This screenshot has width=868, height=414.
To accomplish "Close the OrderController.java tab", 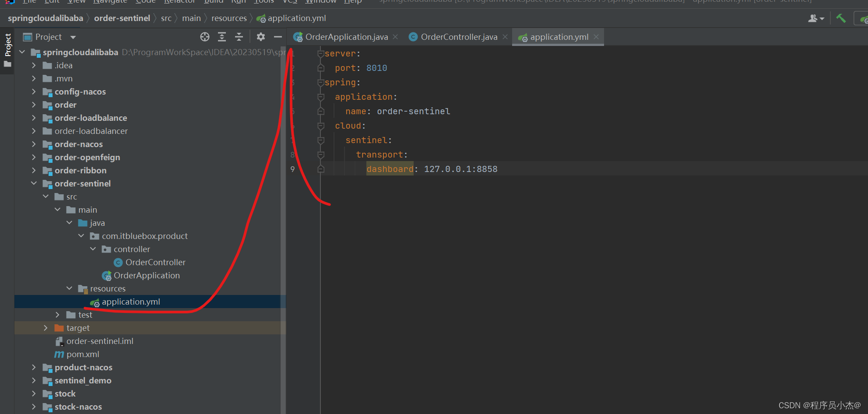I will coord(505,37).
